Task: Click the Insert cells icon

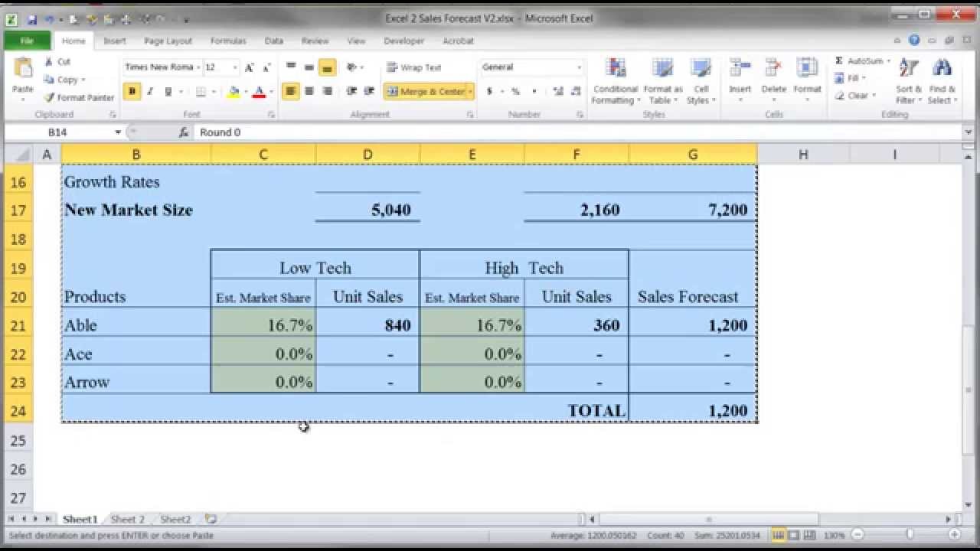Action: (x=740, y=69)
